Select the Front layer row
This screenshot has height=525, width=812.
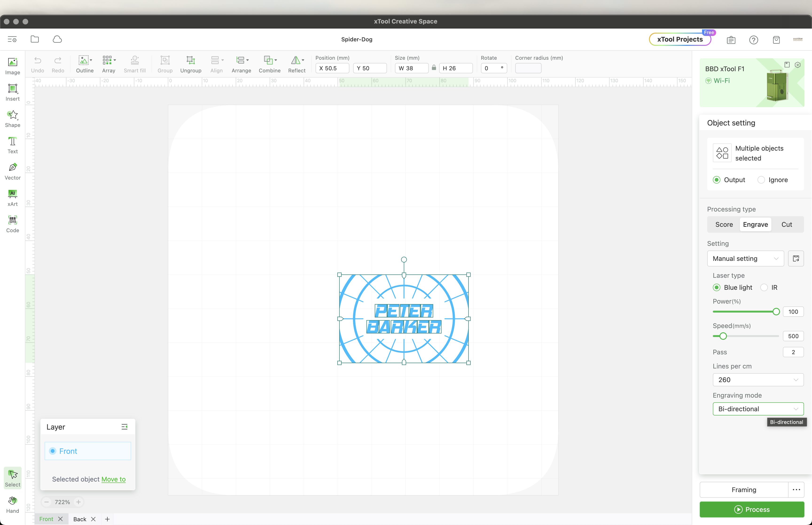pyautogui.click(x=88, y=451)
